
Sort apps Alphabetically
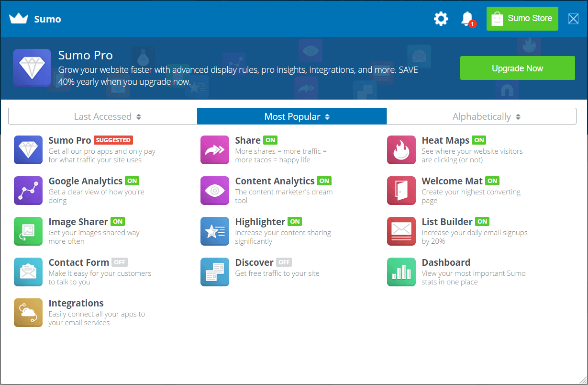[481, 116]
